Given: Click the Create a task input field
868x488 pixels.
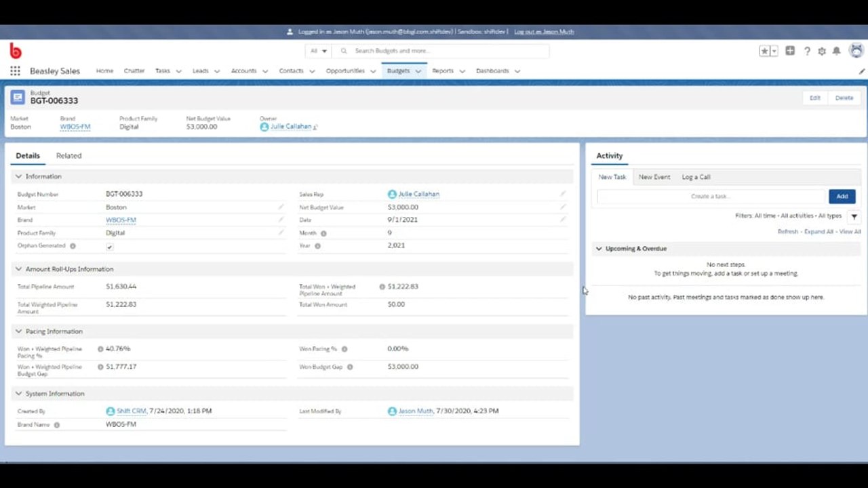Looking at the screenshot, I should [711, 197].
